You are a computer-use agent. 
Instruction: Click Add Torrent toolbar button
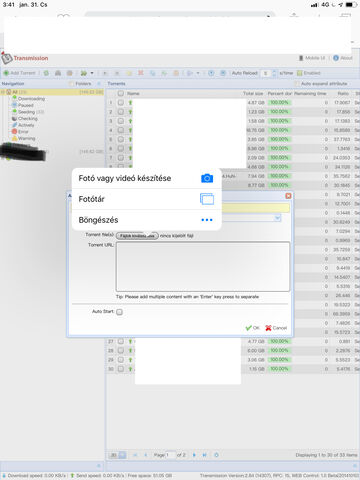[19, 73]
